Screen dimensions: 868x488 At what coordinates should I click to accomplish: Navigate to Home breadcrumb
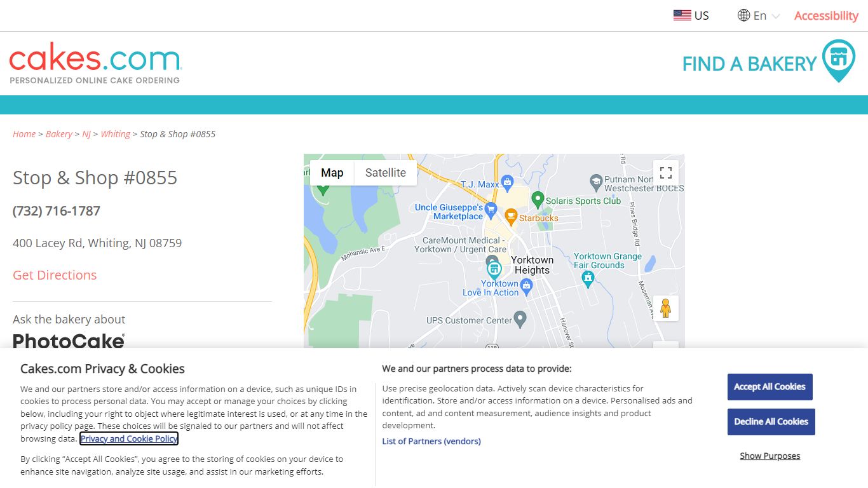click(24, 134)
